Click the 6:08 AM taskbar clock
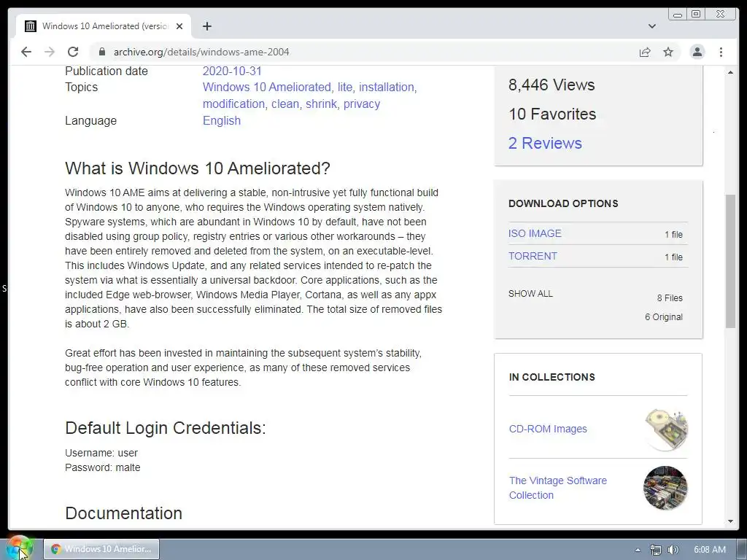This screenshot has width=747, height=560. [709, 550]
